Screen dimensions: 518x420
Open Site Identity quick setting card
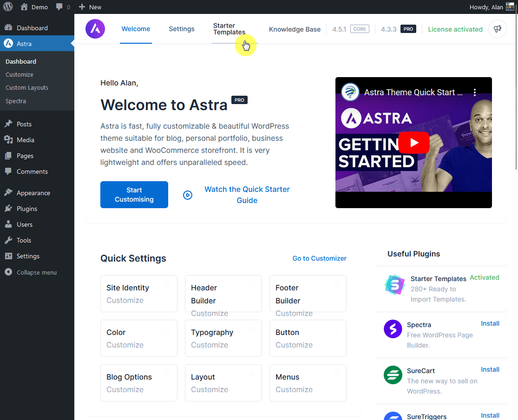[138, 294]
